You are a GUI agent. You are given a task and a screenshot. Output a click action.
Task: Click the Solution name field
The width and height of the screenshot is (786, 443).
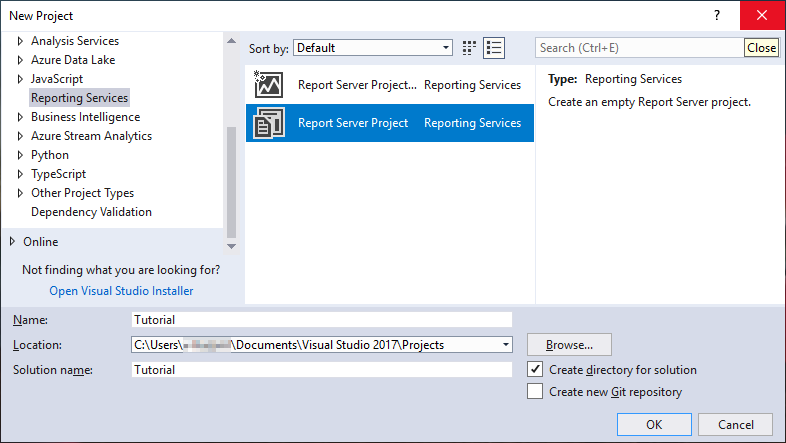point(322,370)
